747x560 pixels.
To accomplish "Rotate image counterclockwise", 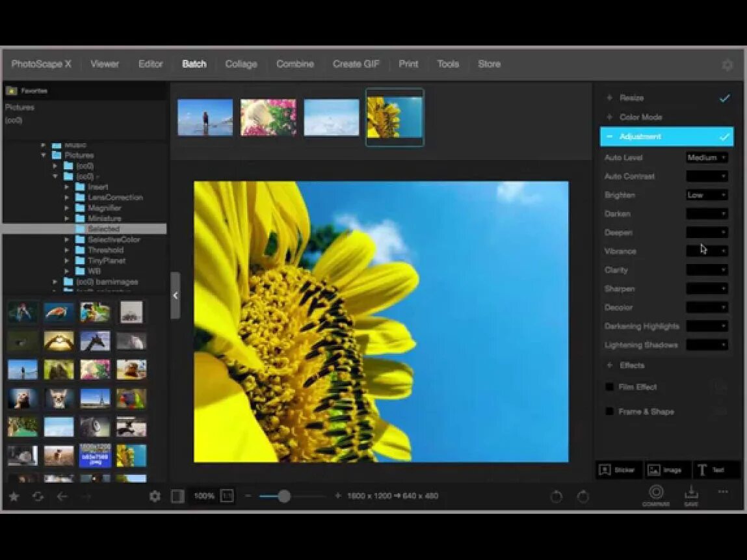I will (x=556, y=497).
